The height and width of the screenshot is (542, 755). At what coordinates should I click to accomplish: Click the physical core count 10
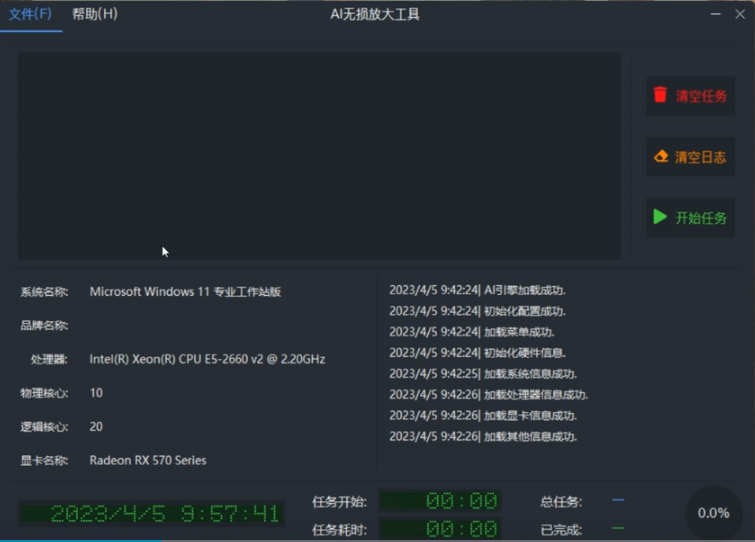pyautogui.click(x=96, y=393)
